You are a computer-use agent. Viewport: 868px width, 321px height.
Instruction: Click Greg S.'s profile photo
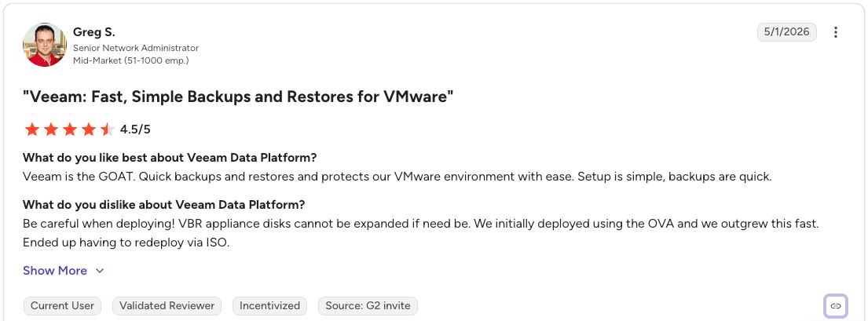(45, 45)
